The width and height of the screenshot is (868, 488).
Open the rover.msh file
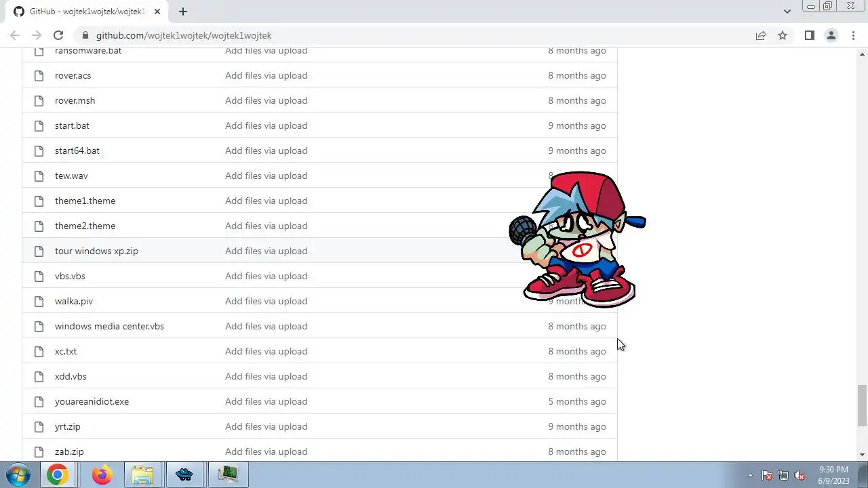[75, 100]
